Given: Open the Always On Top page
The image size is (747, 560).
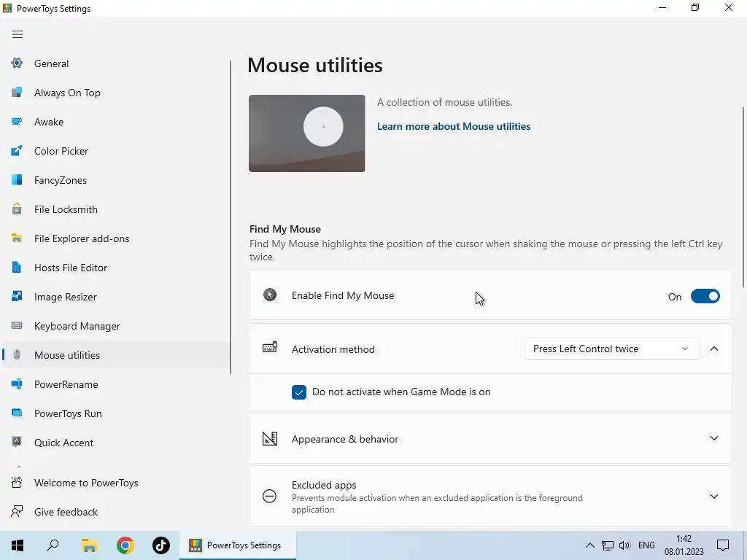Looking at the screenshot, I should (x=116, y=93).
